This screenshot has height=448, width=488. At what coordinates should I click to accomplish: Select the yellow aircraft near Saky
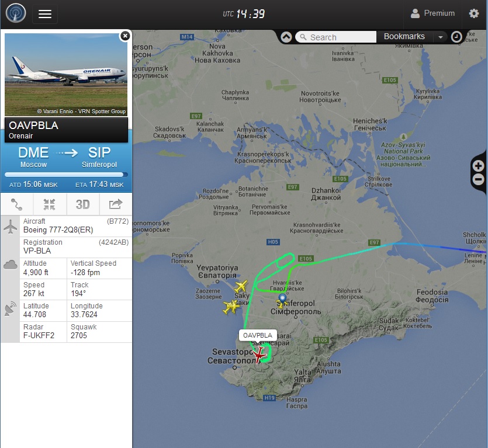241,287
